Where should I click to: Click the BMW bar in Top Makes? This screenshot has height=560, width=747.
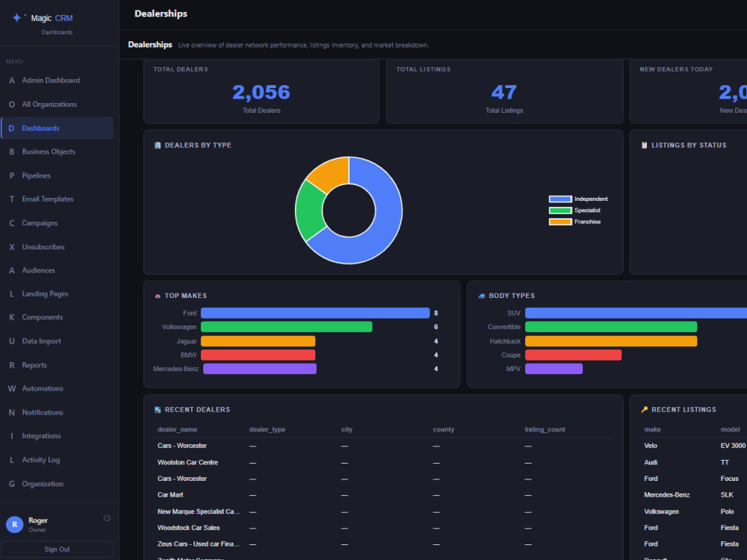click(x=258, y=355)
